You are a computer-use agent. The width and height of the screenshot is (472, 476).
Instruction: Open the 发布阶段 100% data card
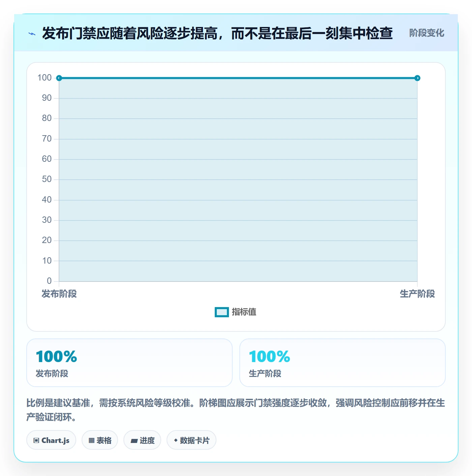pos(129,363)
